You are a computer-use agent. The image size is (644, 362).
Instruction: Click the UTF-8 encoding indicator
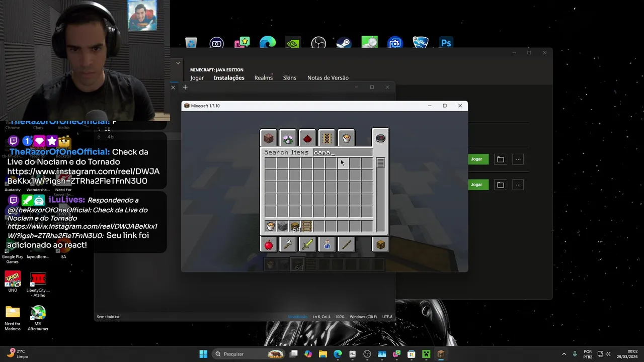[x=387, y=317]
